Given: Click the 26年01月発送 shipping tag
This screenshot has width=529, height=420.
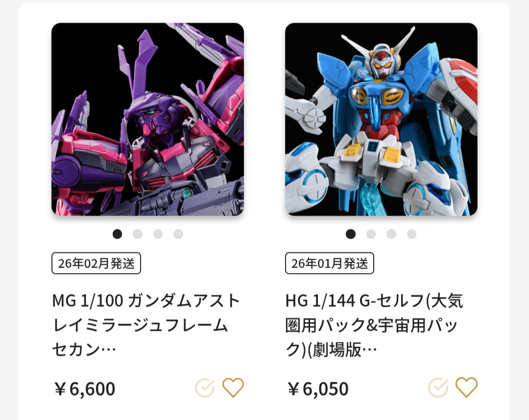Looking at the screenshot, I should [x=330, y=263].
